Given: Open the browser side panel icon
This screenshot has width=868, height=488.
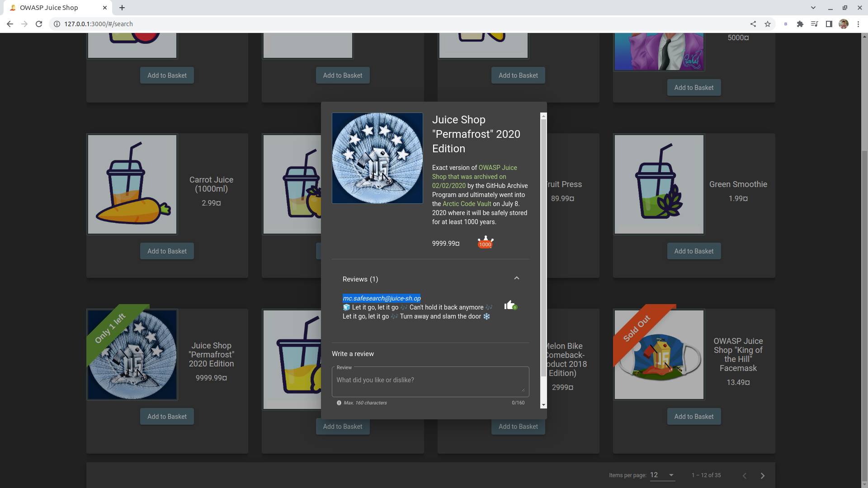Looking at the screenshot, I should (x=829, y=24).
